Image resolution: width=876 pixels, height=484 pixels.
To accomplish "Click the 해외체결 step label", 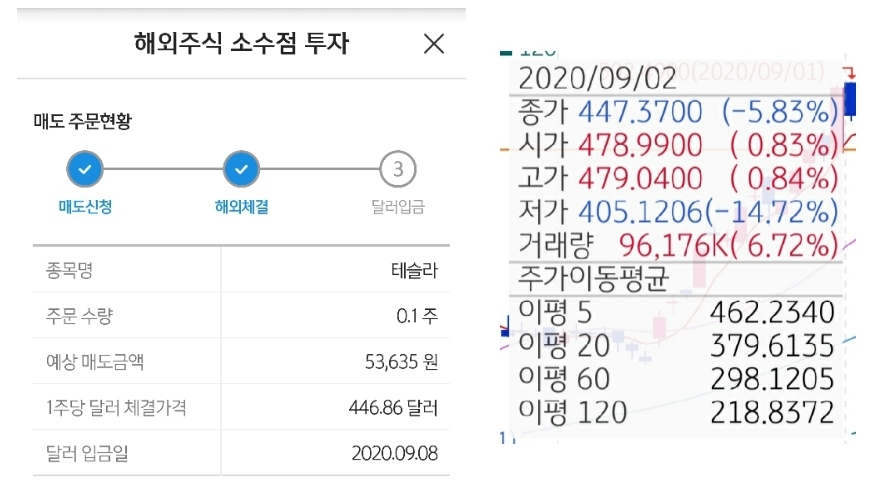I will pyautogui.click(x=241, y=207).
